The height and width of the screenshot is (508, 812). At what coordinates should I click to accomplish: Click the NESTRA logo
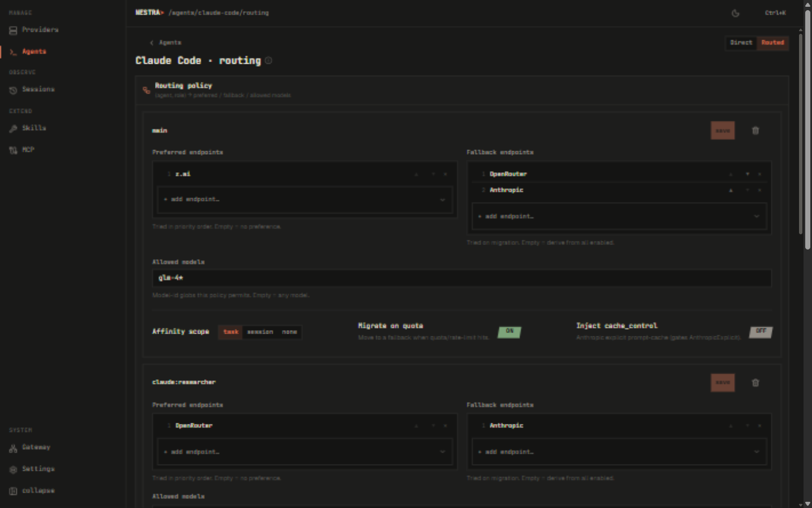(149, 12)
